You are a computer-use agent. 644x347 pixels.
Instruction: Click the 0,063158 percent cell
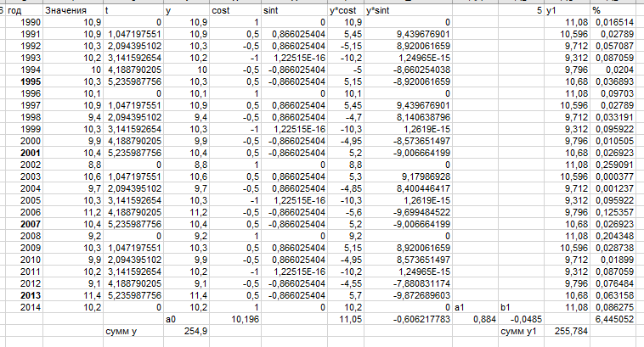point(613,295)
